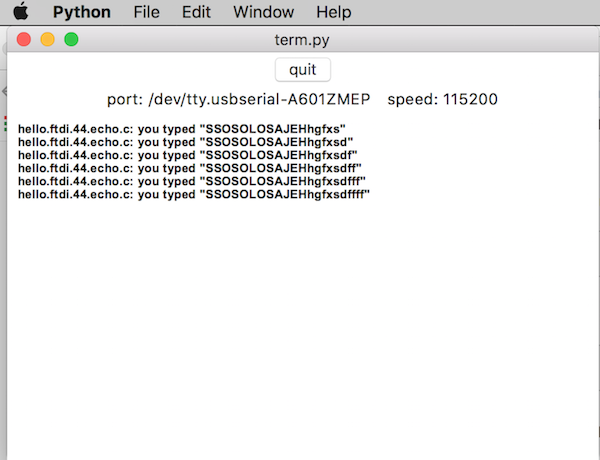Close the term.py window with red button
This screenshot has height=460, width=600.
pyautogui.click(x=24, y=39)
